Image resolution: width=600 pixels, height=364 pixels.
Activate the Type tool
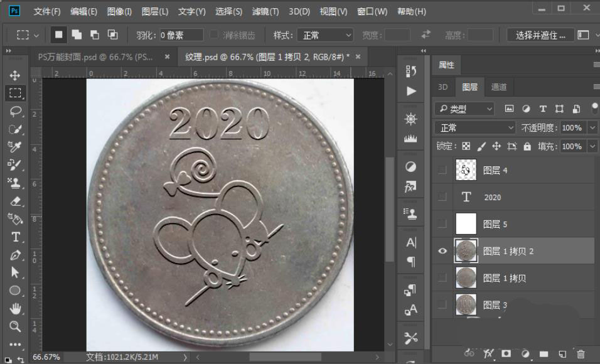15,237
